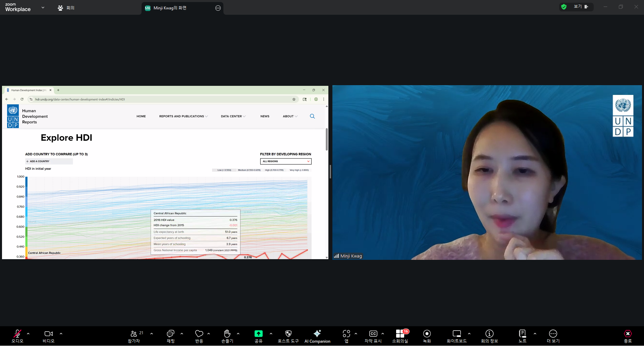644x346 pixels.
Task: Select Minji Kwag's shared screen tab
Action: pos(170,8)
